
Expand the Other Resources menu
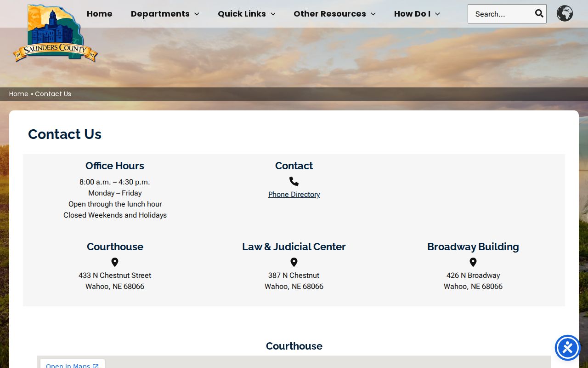[x=334, y=14]
